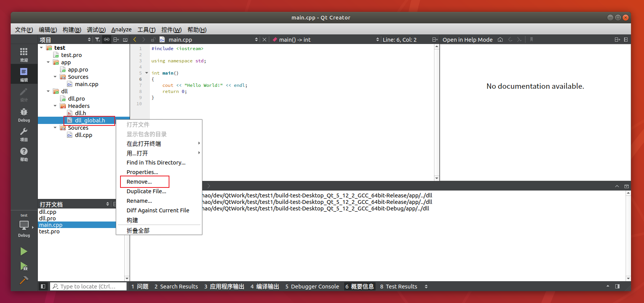Collapse the Headers folder
Screen dimensions: 644x303
point(55,106)
